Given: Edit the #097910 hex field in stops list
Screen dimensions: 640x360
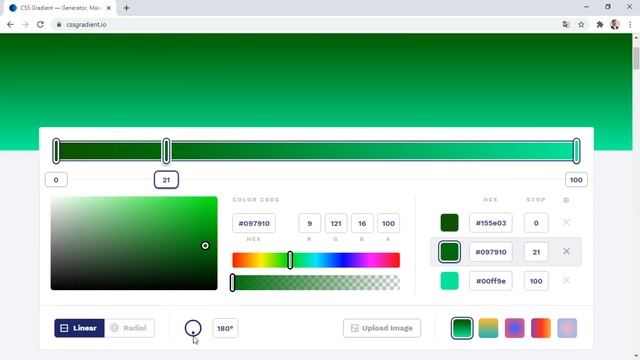Looking at the screenshot, I should (491, 252).
